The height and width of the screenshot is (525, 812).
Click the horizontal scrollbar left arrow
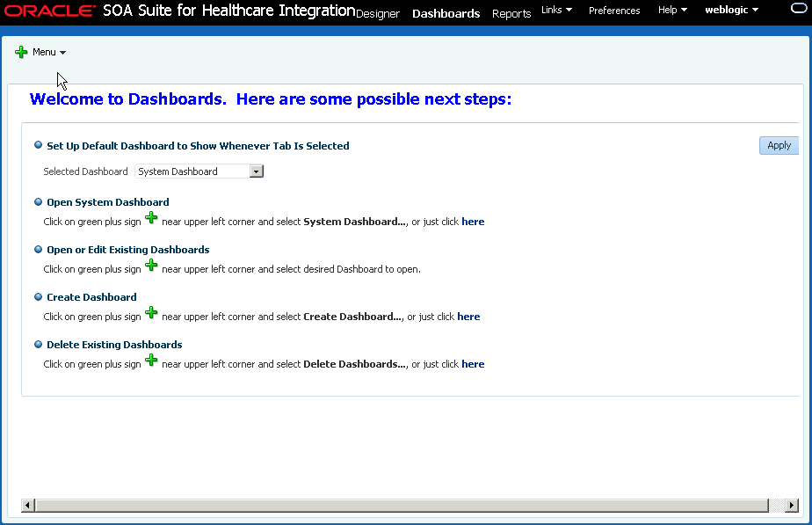click(x=28, y=506)
